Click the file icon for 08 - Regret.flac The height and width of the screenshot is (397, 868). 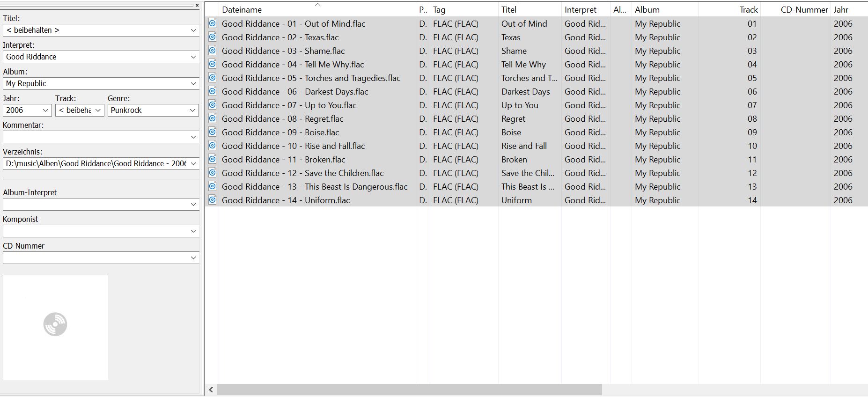click(x=212, y=118)
